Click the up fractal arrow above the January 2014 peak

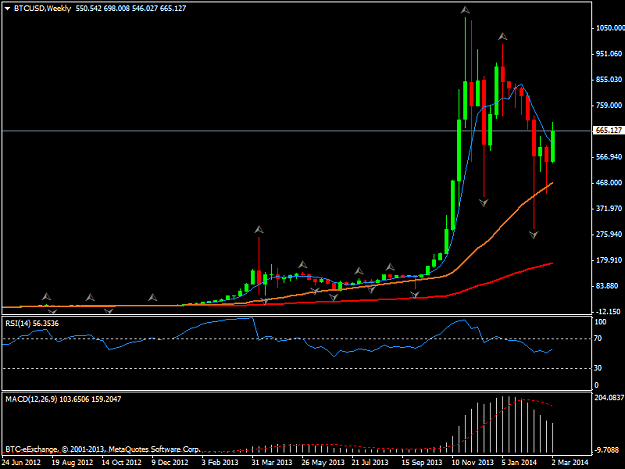click(x=503, y=37)
